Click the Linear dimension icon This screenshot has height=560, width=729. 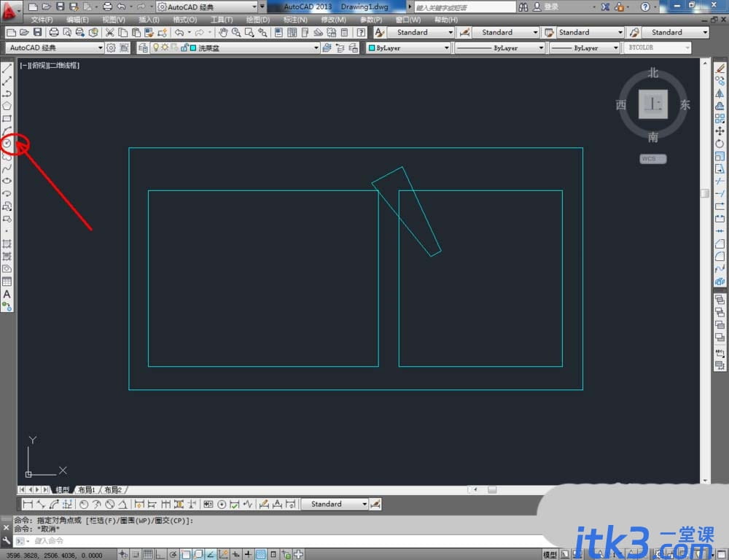(28, 504)
